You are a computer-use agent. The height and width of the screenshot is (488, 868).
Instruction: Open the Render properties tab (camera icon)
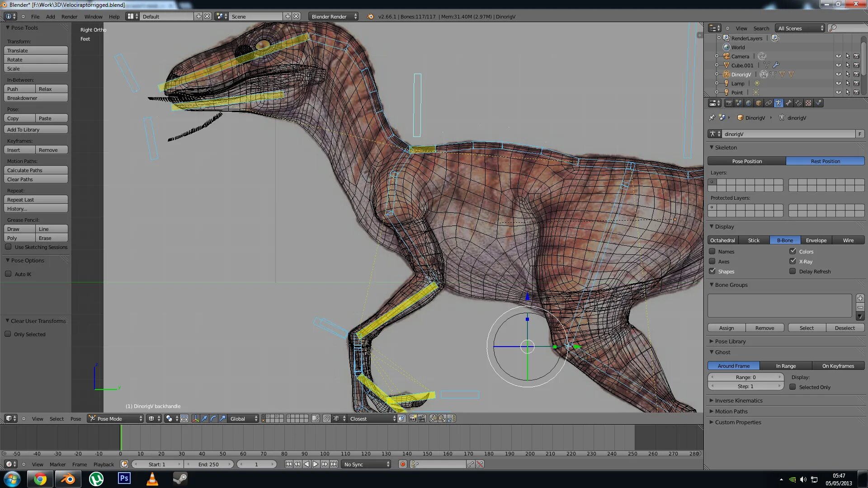pos(729,103)
